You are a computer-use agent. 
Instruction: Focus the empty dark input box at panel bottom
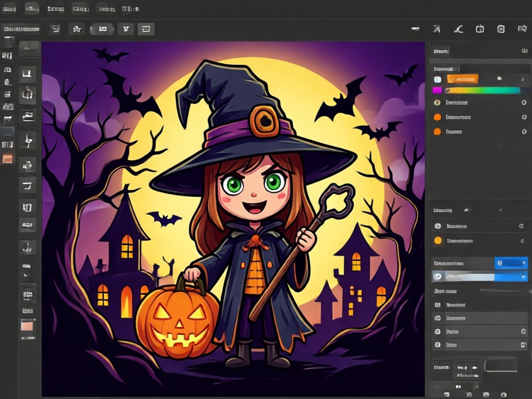501,366
